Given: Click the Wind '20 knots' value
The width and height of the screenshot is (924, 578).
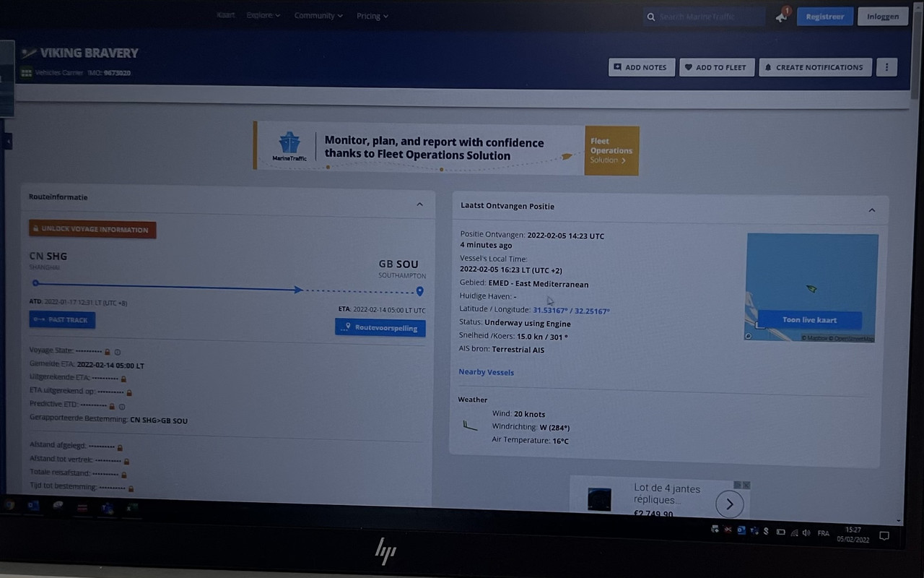Looking at the screenshot, I should point(529,414).
